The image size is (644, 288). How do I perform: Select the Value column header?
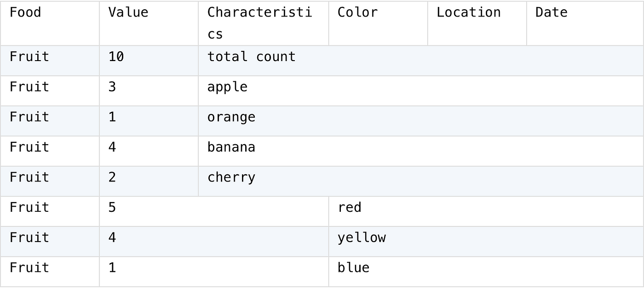pyautogui.click(x=149, y=23)
